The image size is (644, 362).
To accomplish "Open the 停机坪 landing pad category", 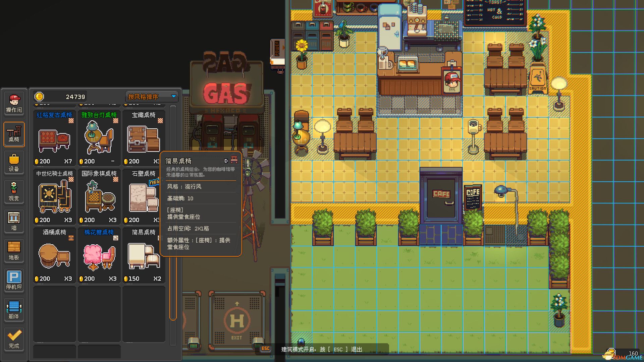I will point(14,279).
